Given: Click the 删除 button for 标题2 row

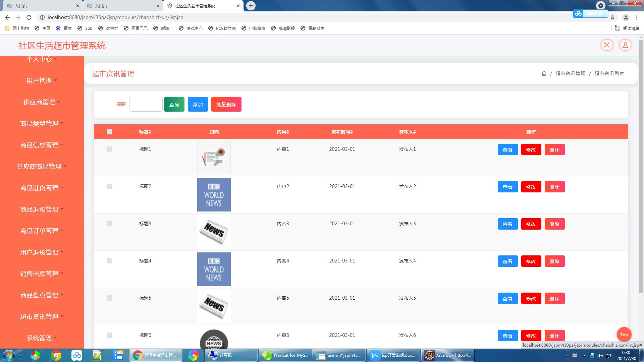Looking at the screenshot, I should (554, 187).
